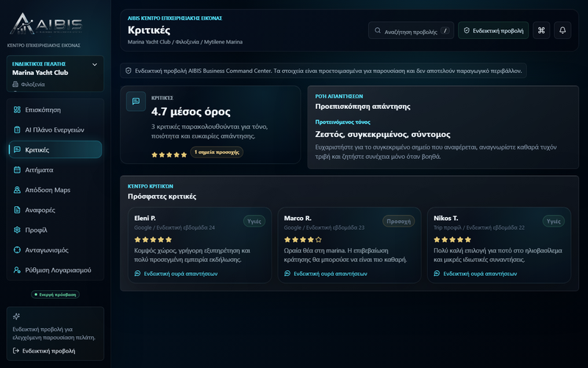
Task: Click the breadcrumb Marina Yacht Club / Φιλοξενία / Mytilene Marina
Action: click(185, 42)
